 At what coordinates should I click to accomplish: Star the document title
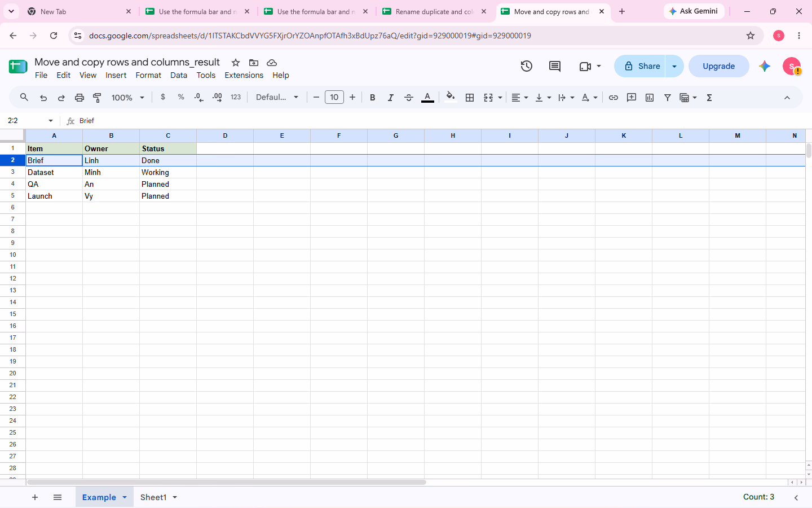pos(236,63)
